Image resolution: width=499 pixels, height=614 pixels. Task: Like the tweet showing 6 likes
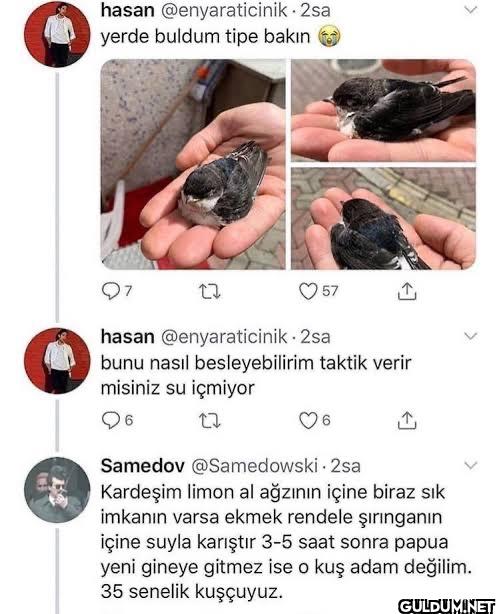coord(308,421)
